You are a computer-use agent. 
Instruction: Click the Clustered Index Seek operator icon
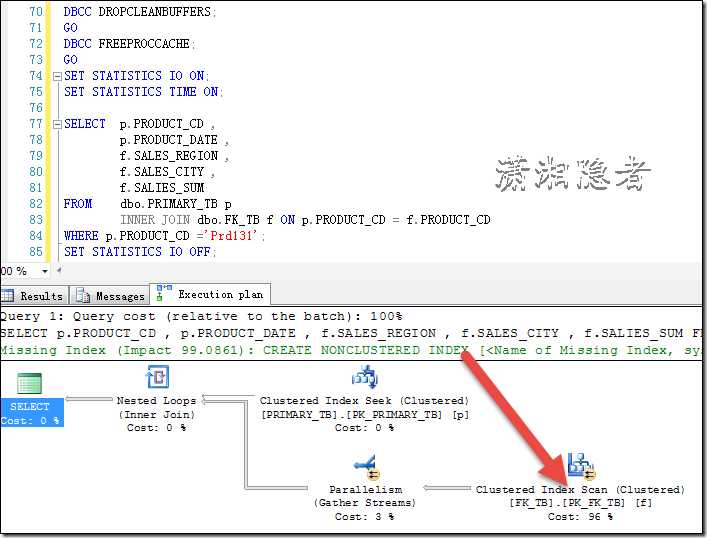[x=364, y=377]
